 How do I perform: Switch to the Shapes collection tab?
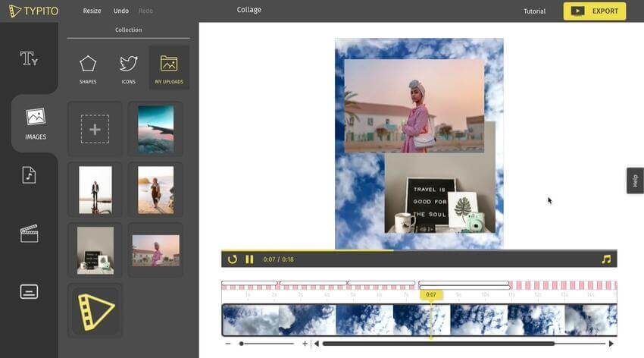[88, 68]
